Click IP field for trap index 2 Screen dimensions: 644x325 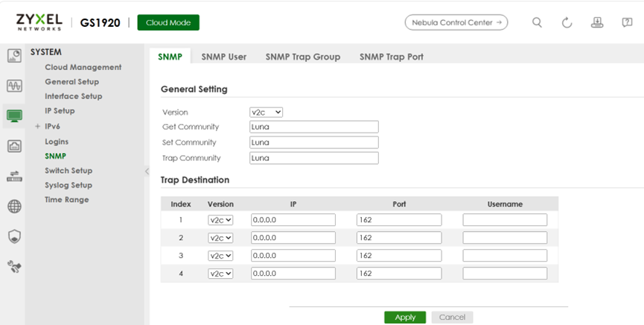(x=293, y=237)
